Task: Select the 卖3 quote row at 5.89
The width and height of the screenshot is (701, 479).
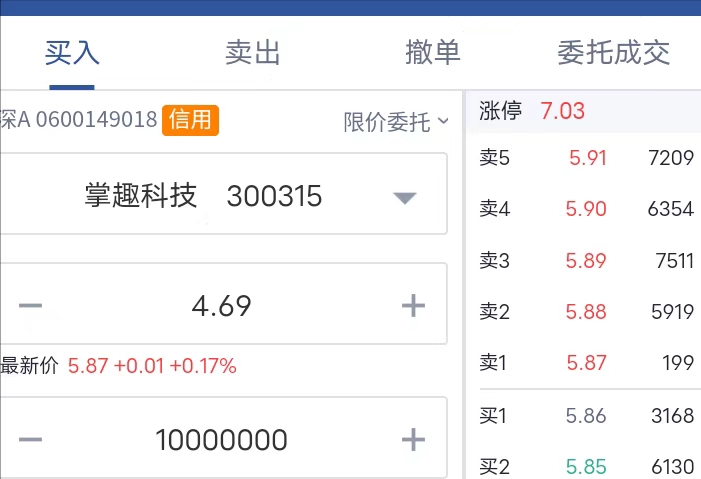Action: pyautogui.click(x=586, y=260)
